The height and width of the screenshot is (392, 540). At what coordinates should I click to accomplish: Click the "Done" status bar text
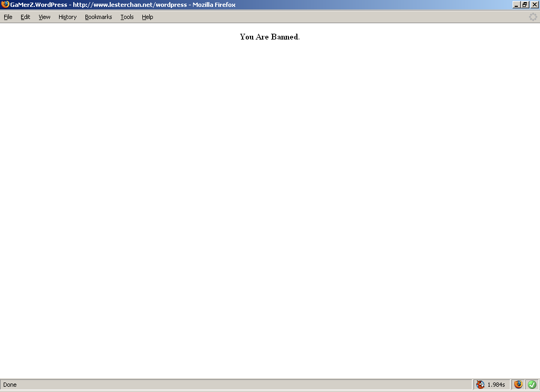point(10,385)
